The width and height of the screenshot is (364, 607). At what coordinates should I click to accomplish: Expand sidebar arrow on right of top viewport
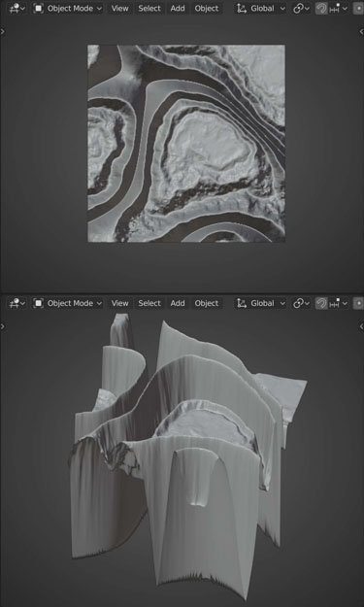pos(361,31)
